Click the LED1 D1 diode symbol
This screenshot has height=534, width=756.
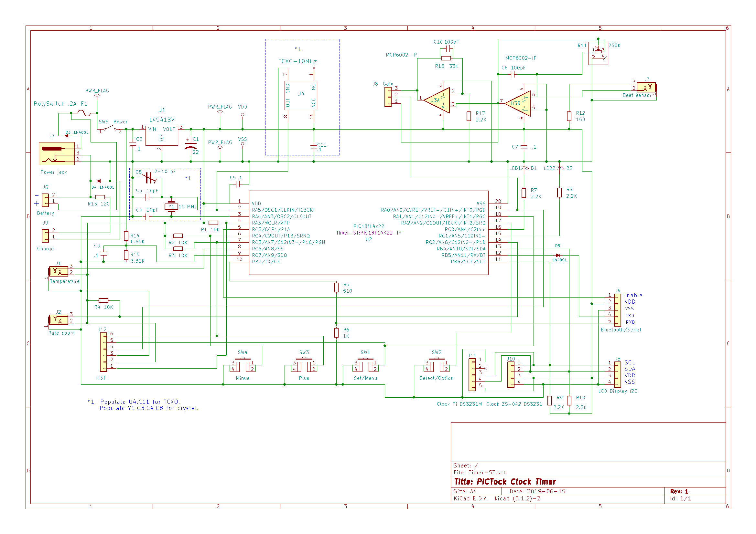[x=524, y=168]
